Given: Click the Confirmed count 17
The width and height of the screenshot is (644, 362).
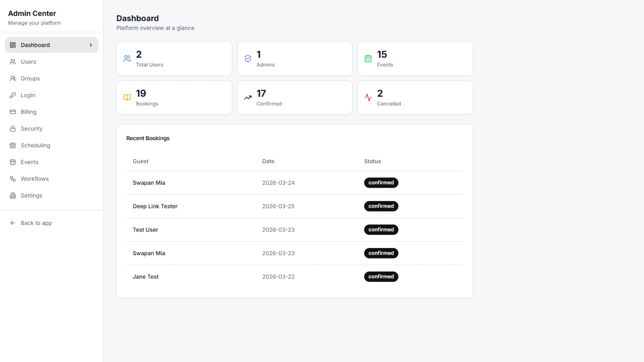Looking at the screenshot, I should pyautogui.click(x=261, y=93).
